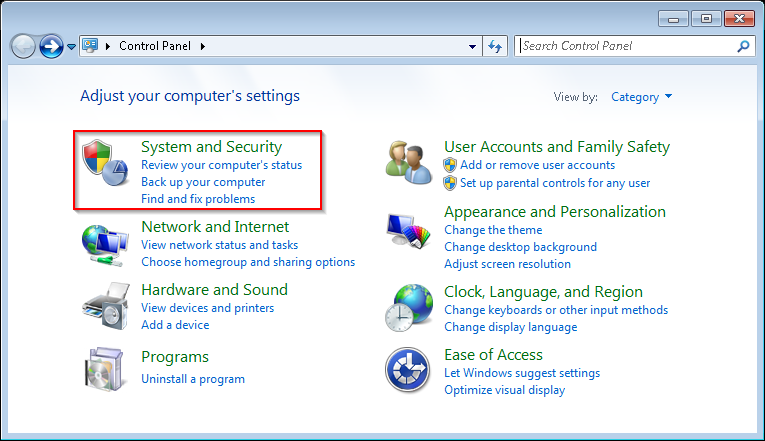Click the Hardware and Sound printer icon
The width and height of the screenshot is (765, 441).
pos(106,304)
